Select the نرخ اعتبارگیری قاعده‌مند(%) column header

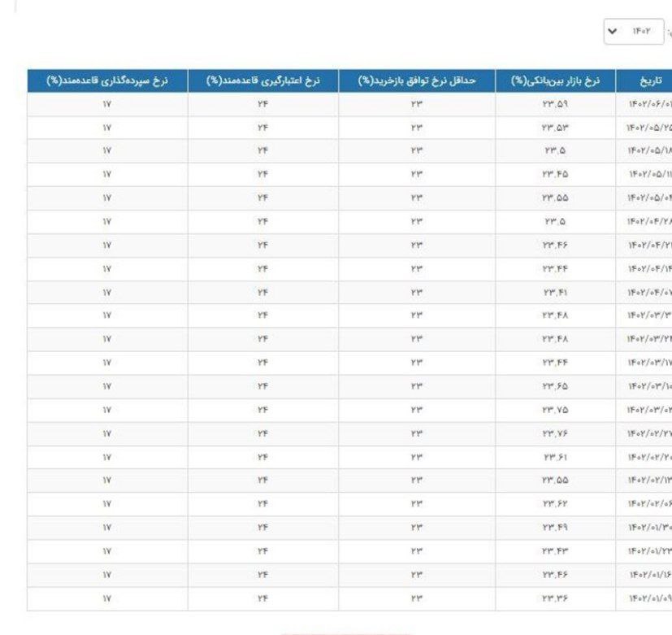(x=262, y=80)
